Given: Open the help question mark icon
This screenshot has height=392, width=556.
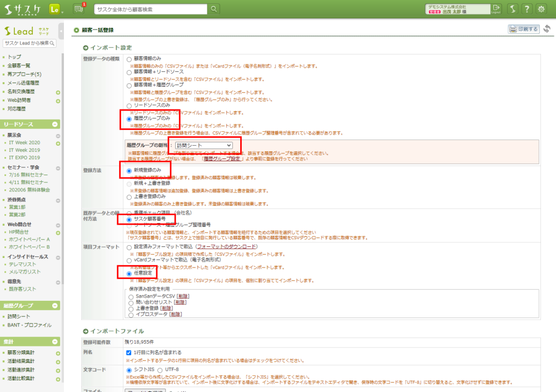Looking at the screenshot, I should pos(526,9).
